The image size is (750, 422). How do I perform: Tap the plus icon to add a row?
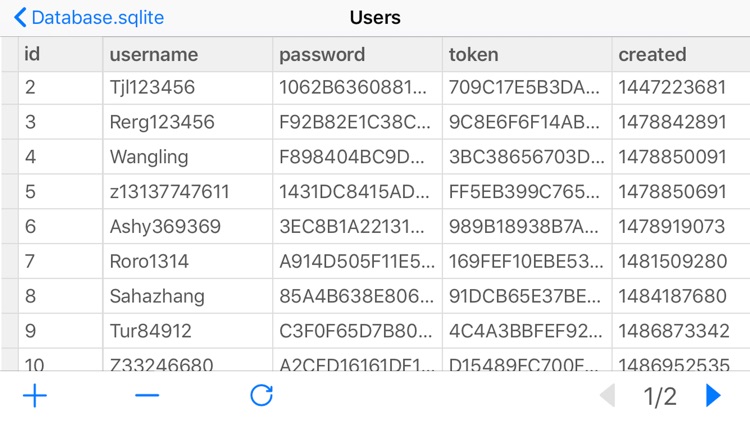[x=35, y=396]
